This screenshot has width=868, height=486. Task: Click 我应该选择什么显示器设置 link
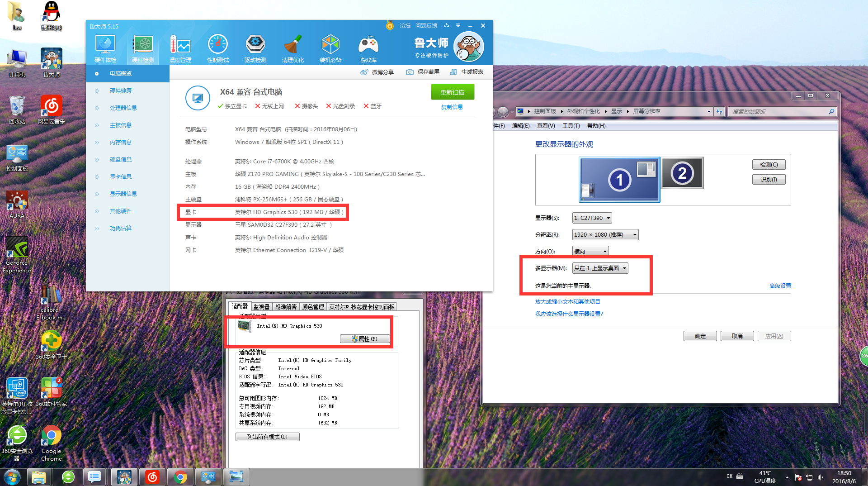(569, 314)
